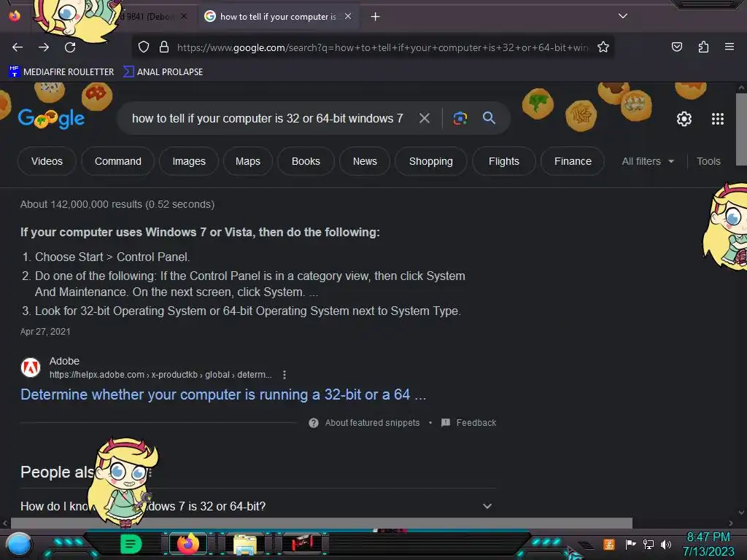747x560 pixels.
Task: Open the network tray icon
Action: tap(648, 544)
